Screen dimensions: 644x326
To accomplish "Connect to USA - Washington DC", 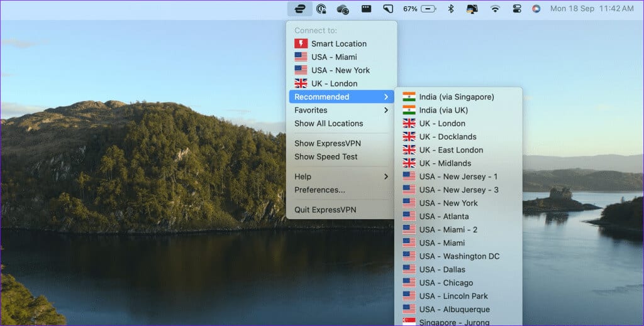I will [x=458, y=256].
